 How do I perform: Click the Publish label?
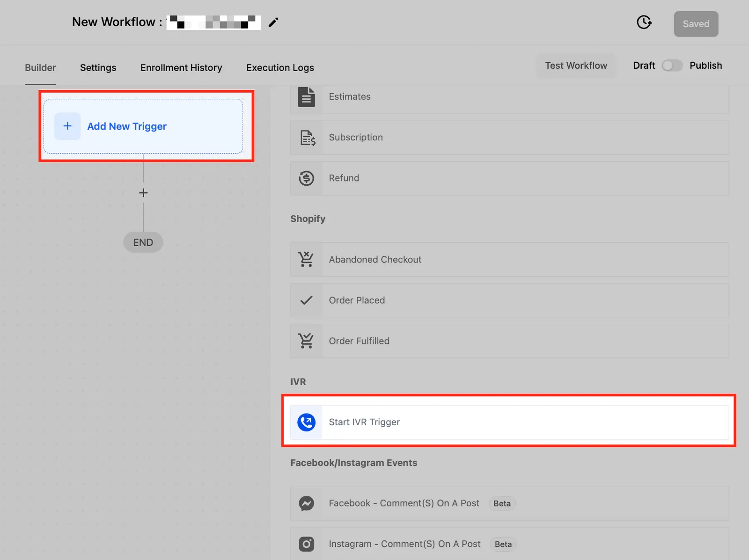point(706,65)
